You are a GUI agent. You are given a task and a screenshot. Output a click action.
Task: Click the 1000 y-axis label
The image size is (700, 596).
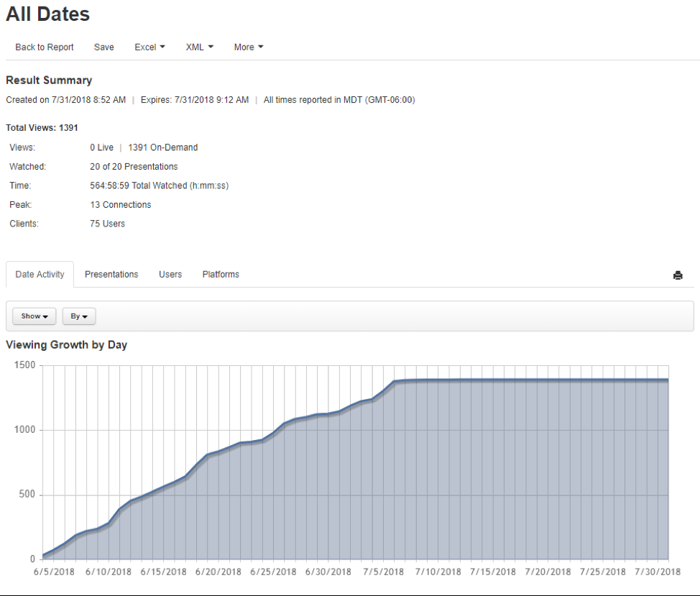click(24, 430)
